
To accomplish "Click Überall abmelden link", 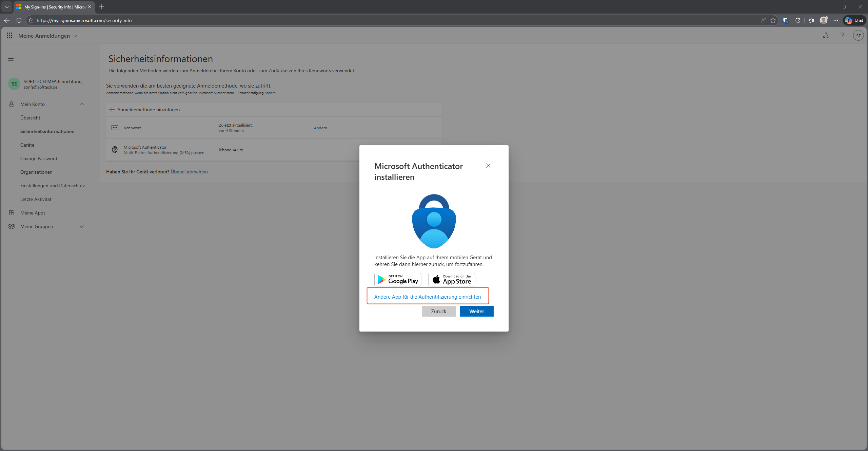I will pos(189,172).
